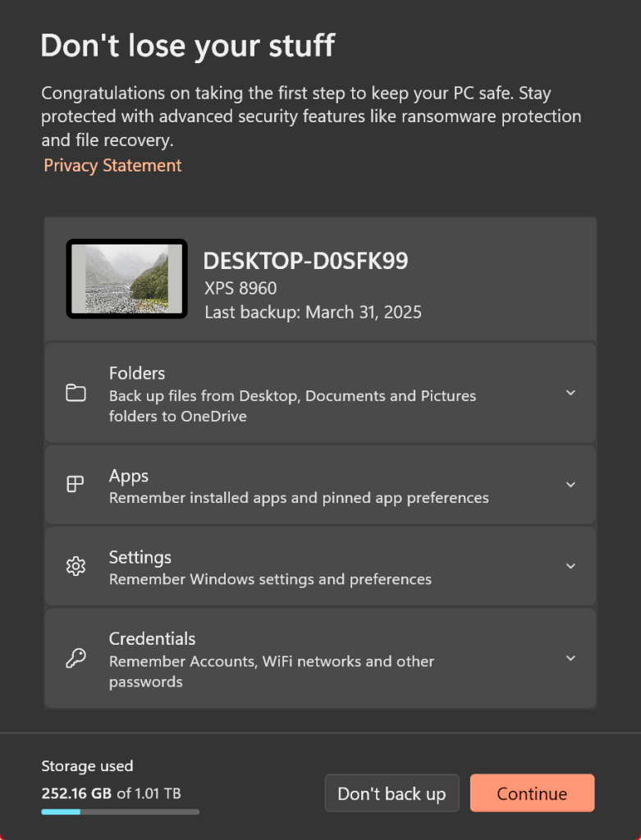Click the Folders icon
Image resolution: width=641 pixels, height=840 pixels.
coord(76,393)
